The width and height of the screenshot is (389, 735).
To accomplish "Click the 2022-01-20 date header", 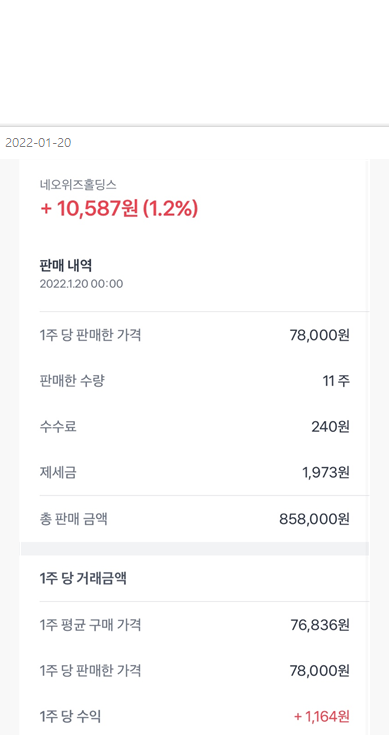I will coord(38,143).
